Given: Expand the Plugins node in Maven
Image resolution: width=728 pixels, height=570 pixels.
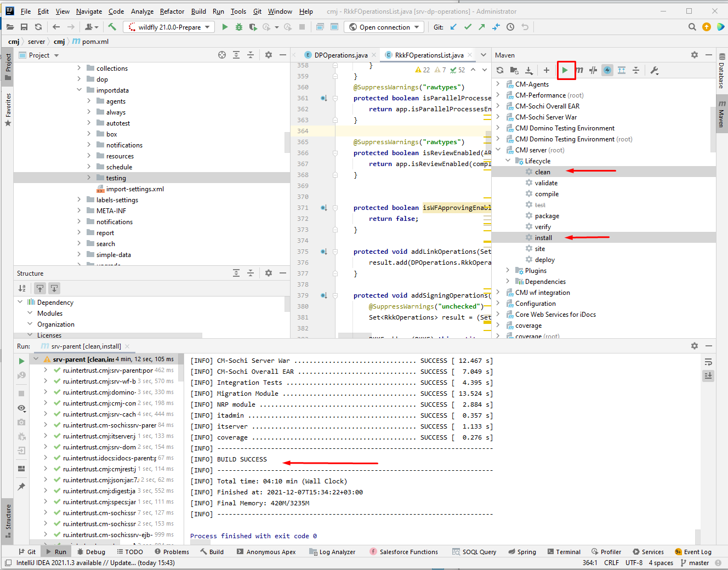Looking at the screenshot, I should tap(508, 271).
